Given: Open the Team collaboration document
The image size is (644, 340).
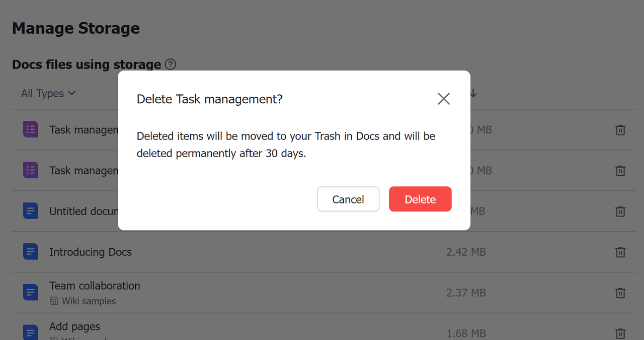Looking at the screenshot, I should 95,286.
